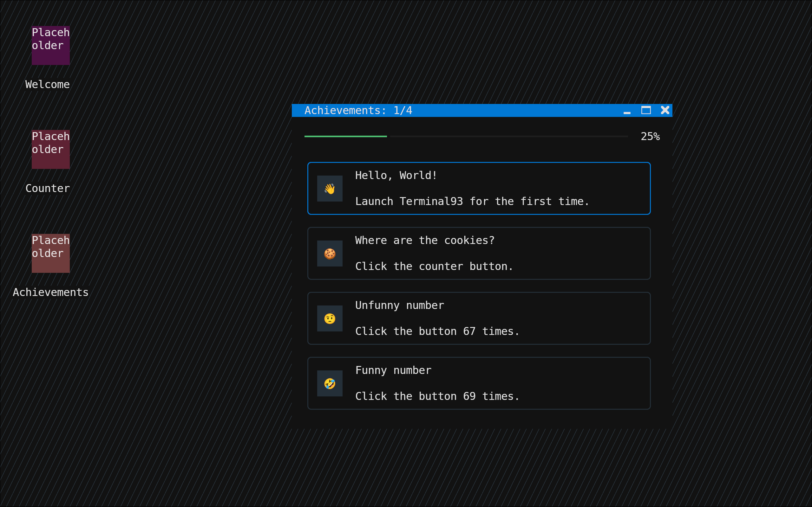Click the rolling laughing face icon
This screenshot has height=507, width=812.
pos(330,383)
